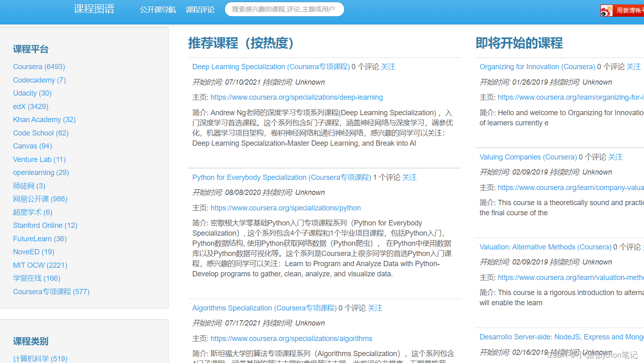Follow (关注) the Deep Learning Specialization course

(x=388, y=67)
